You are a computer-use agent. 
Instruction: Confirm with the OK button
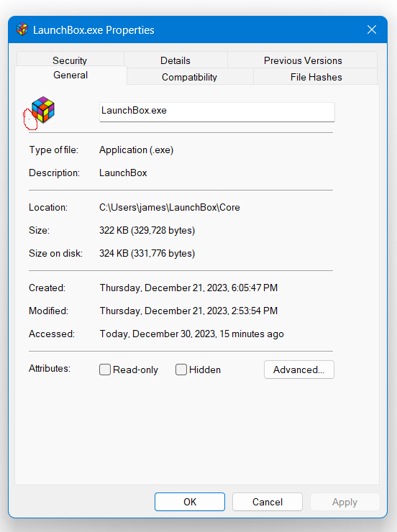(190, 502)
